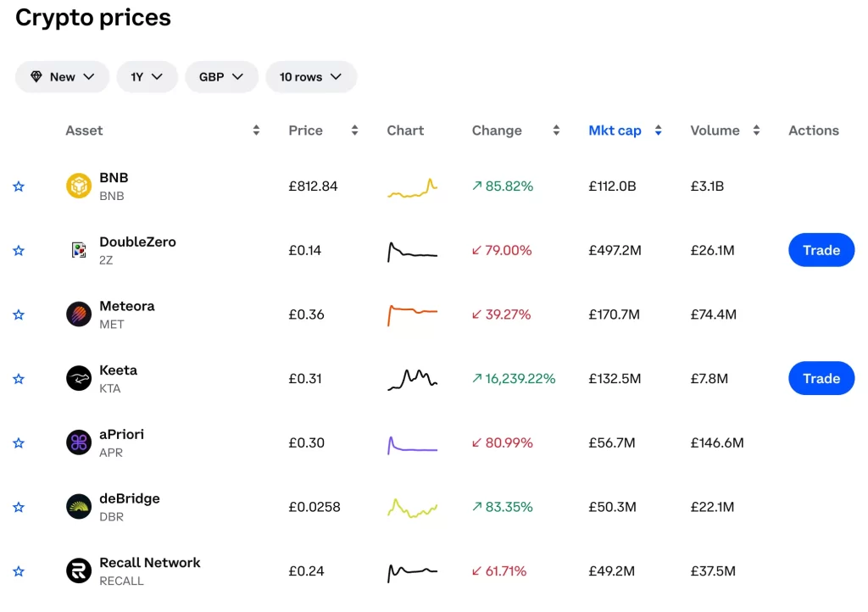This screenshot has height=612, width=868.
Task: Open the aPriori asset name
Action: [122, 434]
